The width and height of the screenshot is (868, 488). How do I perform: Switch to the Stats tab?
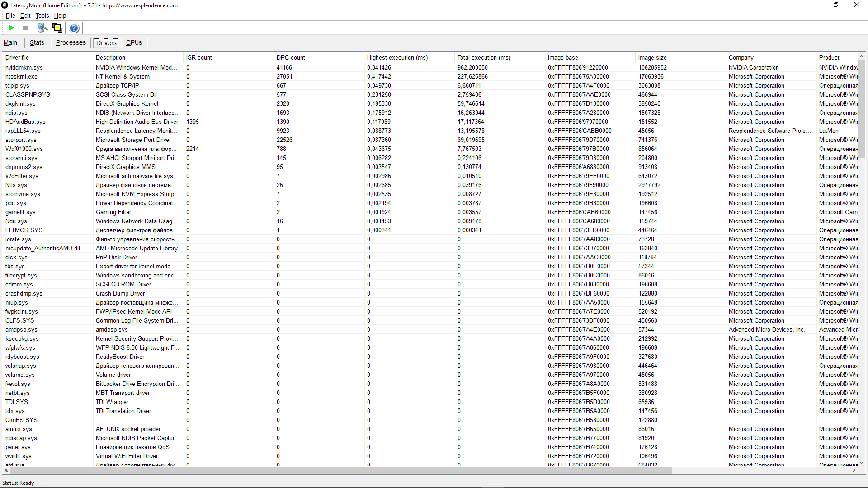point(37,42)
